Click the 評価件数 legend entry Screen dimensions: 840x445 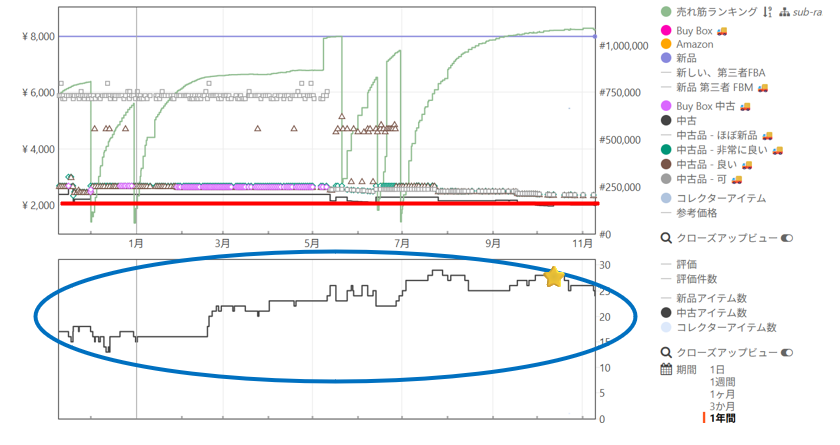point(700,279)
